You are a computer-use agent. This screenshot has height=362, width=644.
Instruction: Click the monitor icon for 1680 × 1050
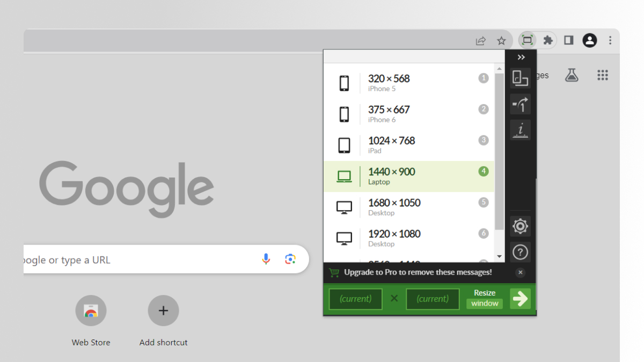tap(344, 208)
